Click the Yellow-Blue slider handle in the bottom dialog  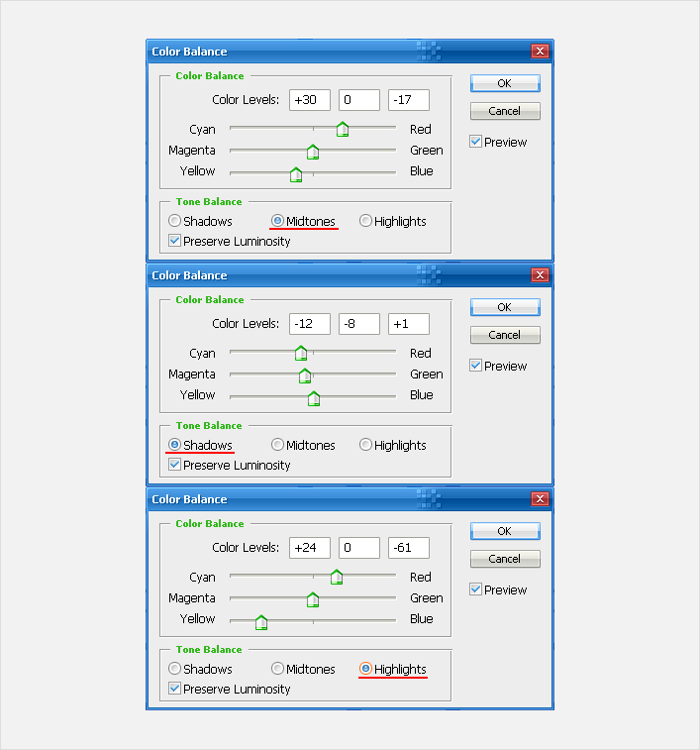pos(261,622)
